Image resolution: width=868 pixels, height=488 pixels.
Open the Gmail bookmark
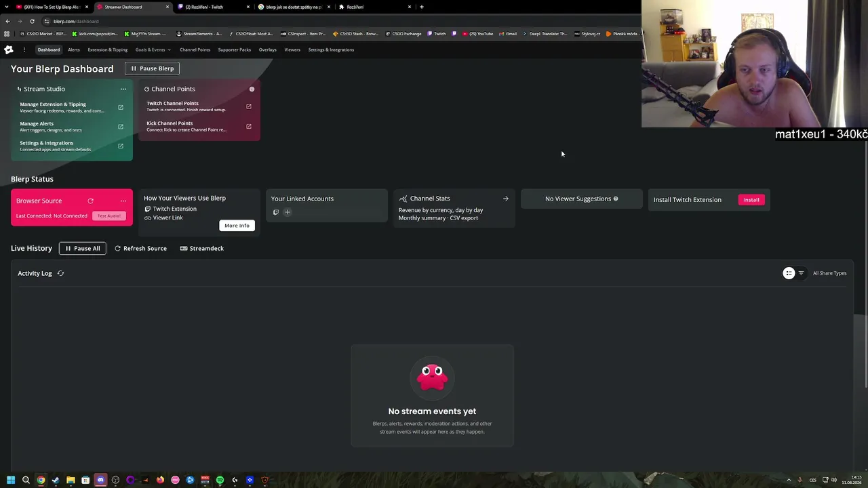pyautogui.click(x=507, y=34)
